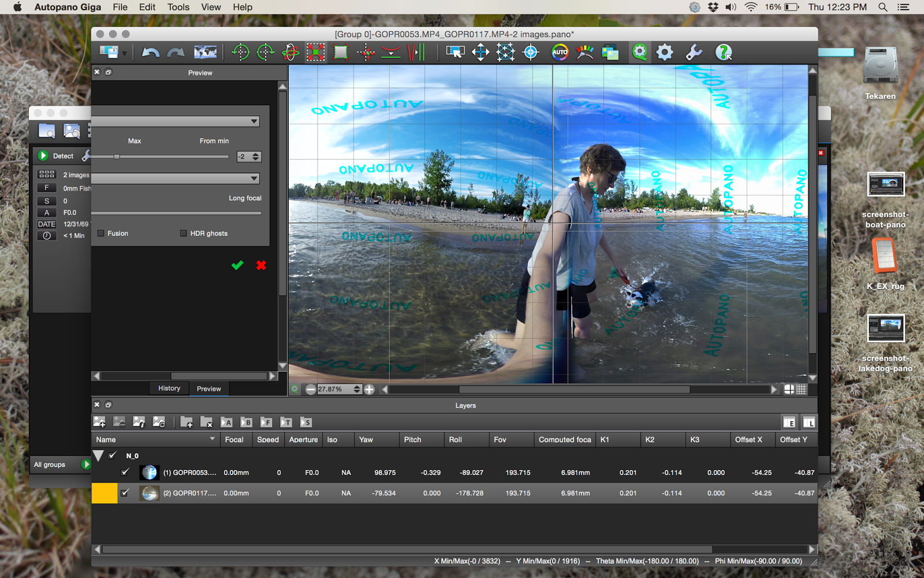Click the zoom in plus button

click(x=370, y=390)
